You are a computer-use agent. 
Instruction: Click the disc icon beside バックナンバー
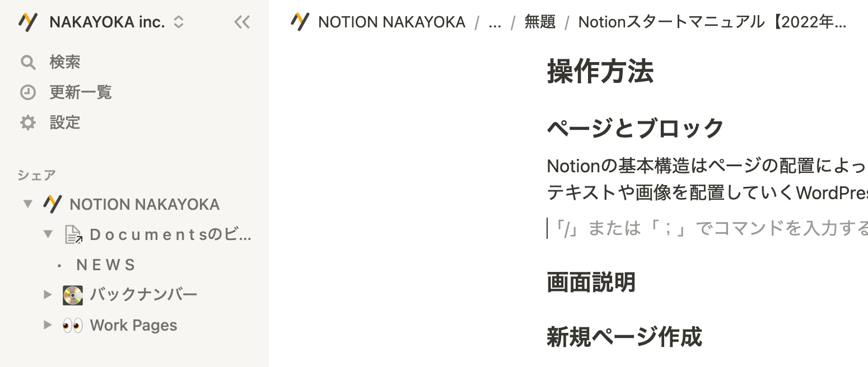pyautogui.click(x=73, y=295)
